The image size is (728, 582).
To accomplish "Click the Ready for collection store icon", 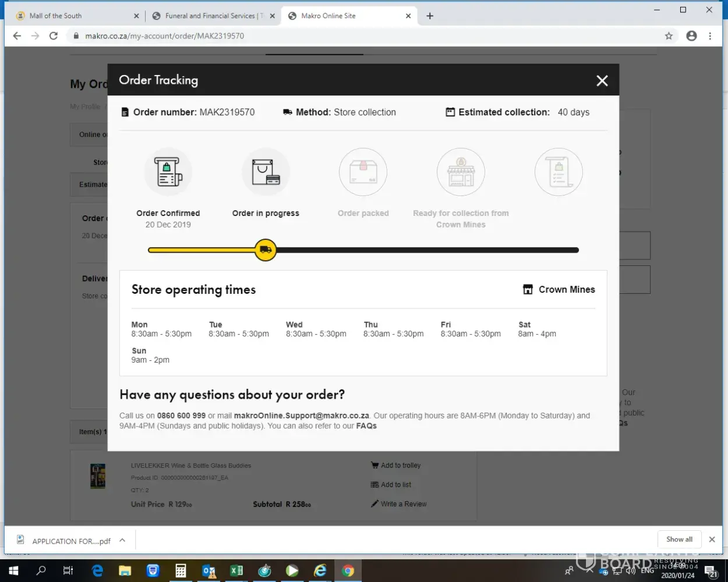I will point(461,172).
